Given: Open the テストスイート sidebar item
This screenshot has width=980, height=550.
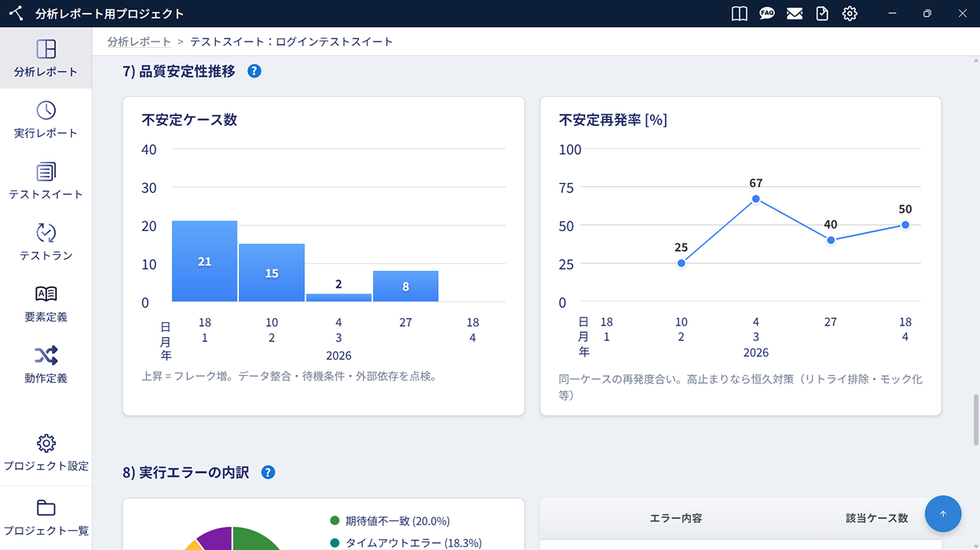Looking at the screenshot, I should [x=46, y=181].
